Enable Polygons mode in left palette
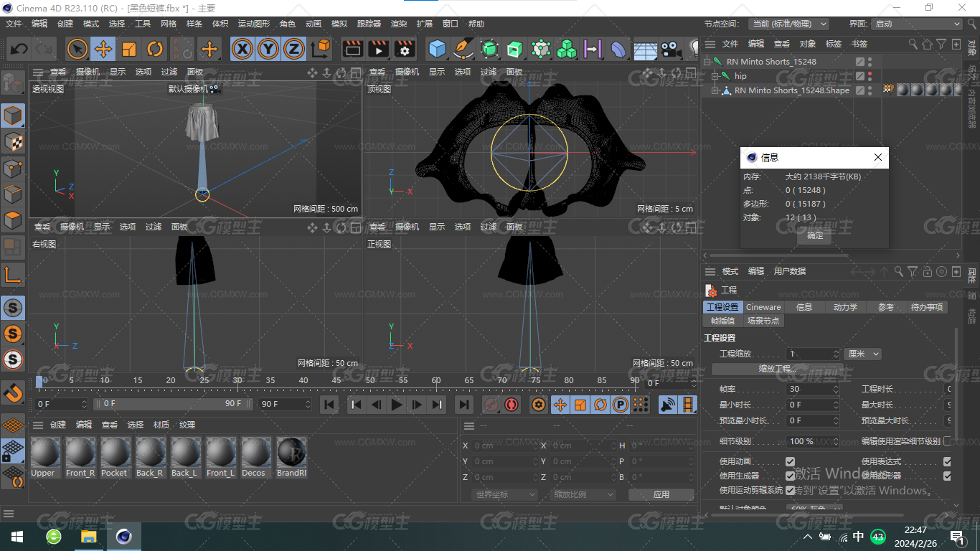980x551 pixels. tap(14, 220)
